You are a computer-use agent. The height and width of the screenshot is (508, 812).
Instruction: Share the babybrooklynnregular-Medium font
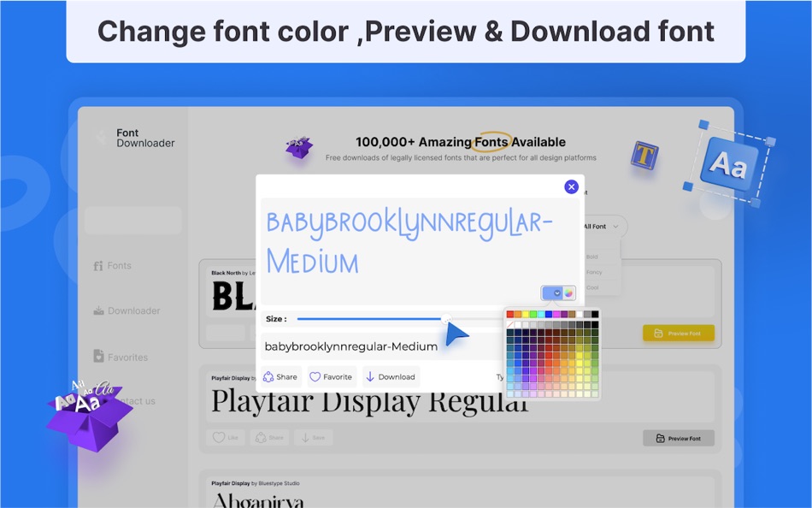[x=280, y=377]
